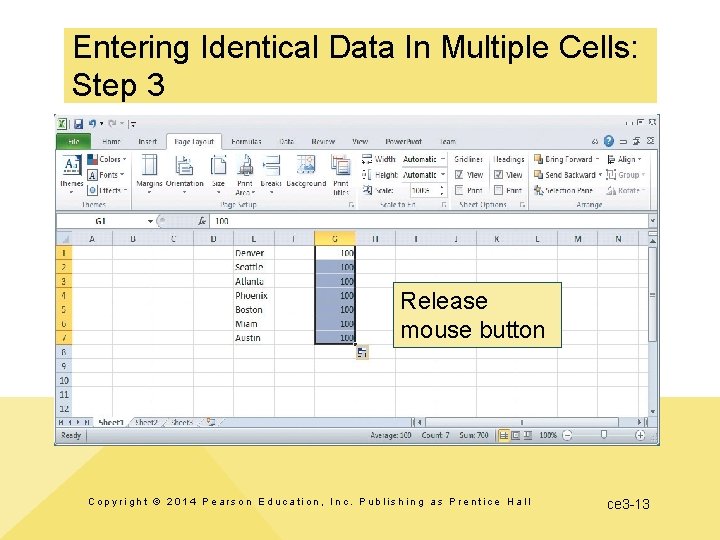Open the Group menu
Viewport: 720px width, 540px height.
click(x=626, y=175)
